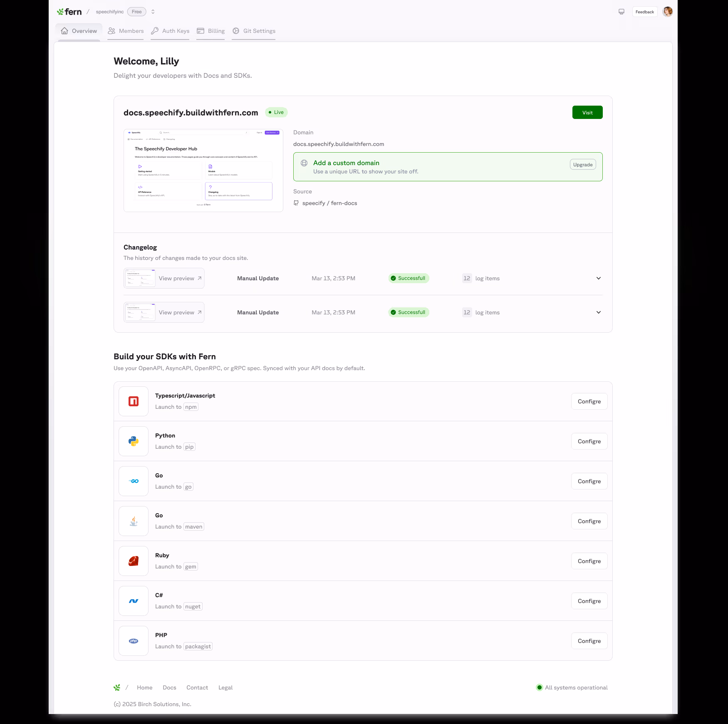Expand the second changelog entry chevron
728x724 pixels.
[x=599, y=312]
